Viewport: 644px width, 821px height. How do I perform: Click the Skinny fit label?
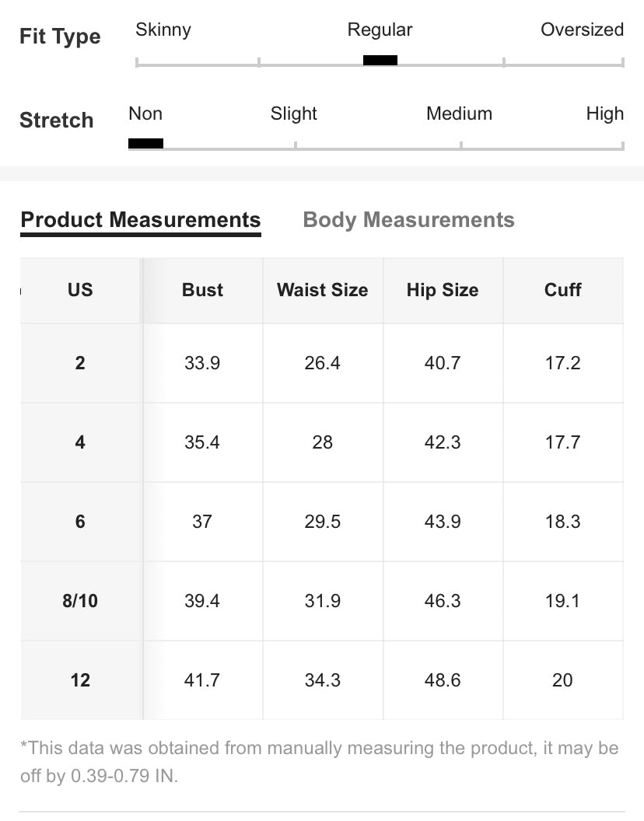163,30
